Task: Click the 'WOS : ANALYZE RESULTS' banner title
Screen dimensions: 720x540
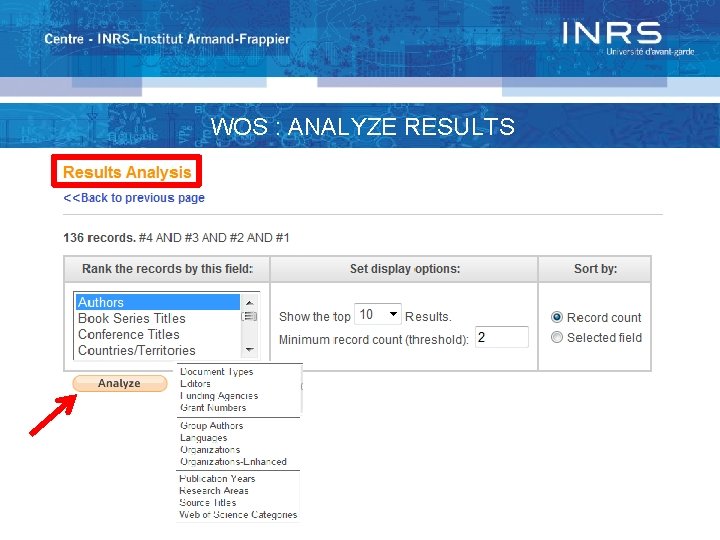Action: point(363,126)
